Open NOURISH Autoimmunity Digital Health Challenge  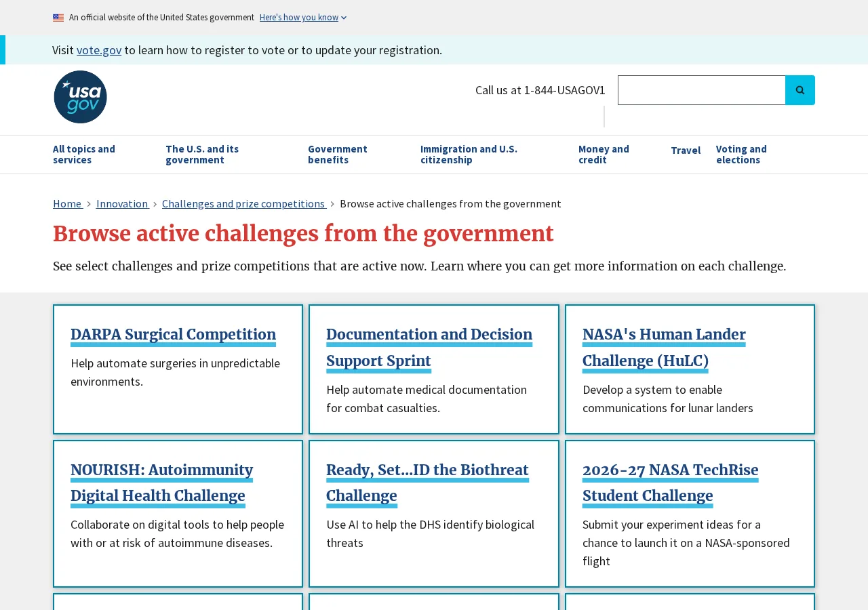coord(161,483)
